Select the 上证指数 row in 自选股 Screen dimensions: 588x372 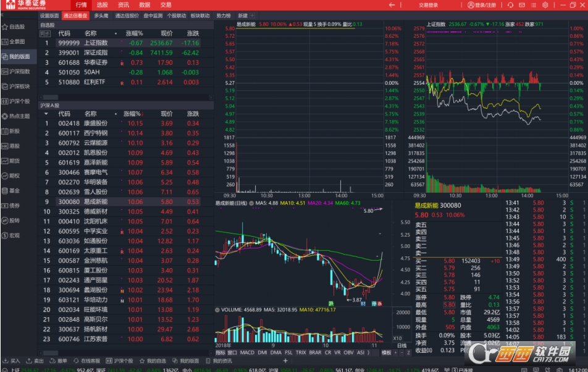pos(120,43)
